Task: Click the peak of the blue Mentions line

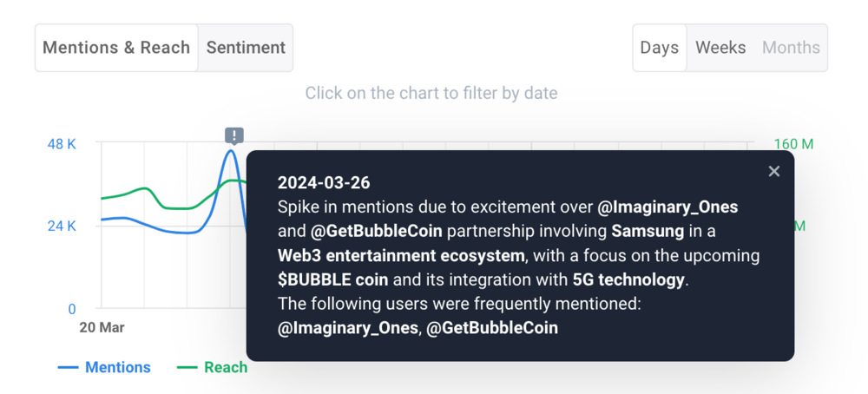Action: tap(232, 150)
